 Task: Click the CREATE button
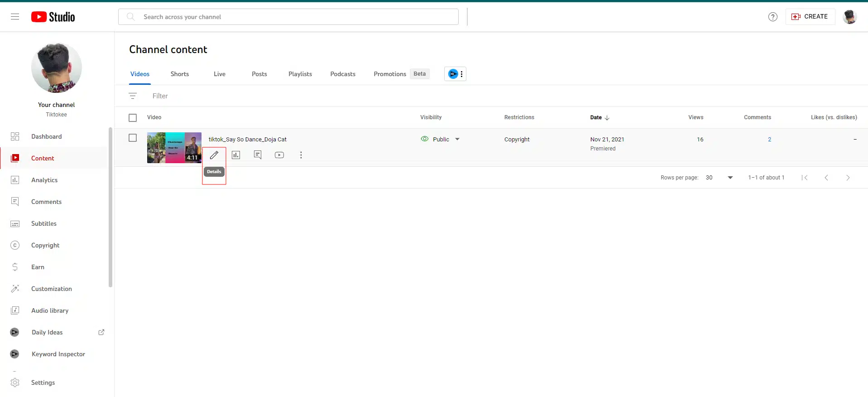(810, 17)
